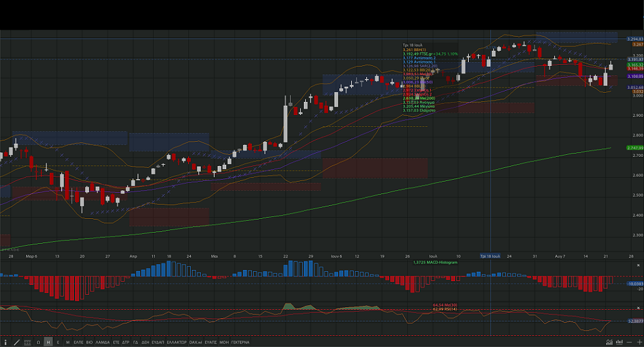Click the 3.294,83 price label
Viewport: 644px width, 347px height.
(x=635, y=39)
